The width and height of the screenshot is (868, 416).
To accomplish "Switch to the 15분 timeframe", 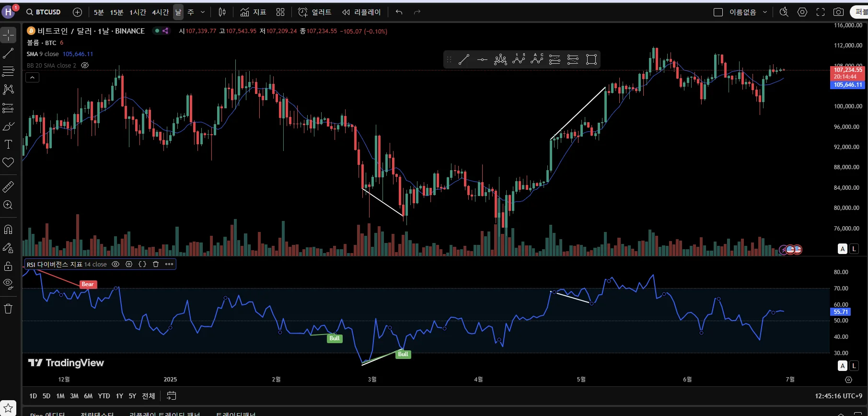I will point(116,12).
